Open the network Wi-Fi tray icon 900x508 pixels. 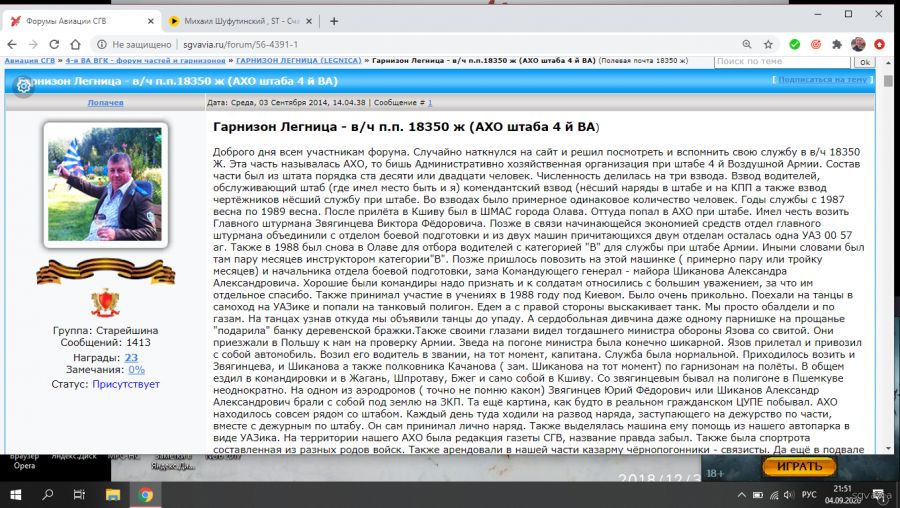coord(774,495)
